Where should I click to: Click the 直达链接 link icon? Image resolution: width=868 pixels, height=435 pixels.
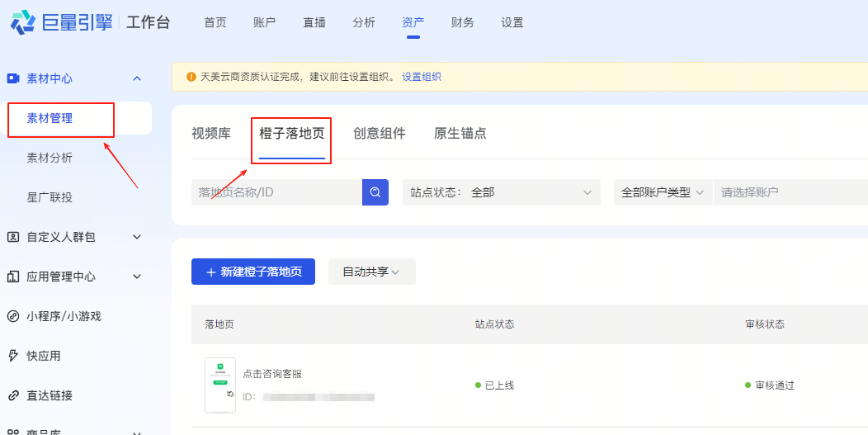(x=12, y=395)
